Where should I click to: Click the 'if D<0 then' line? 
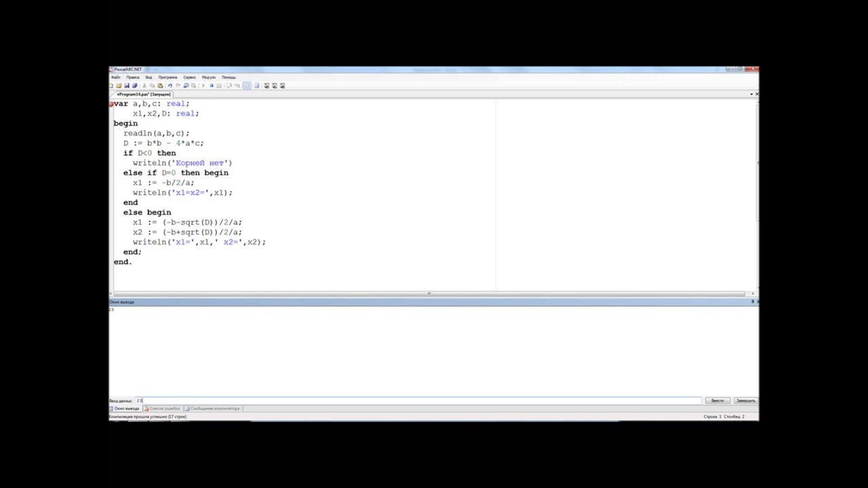point(150,153)
